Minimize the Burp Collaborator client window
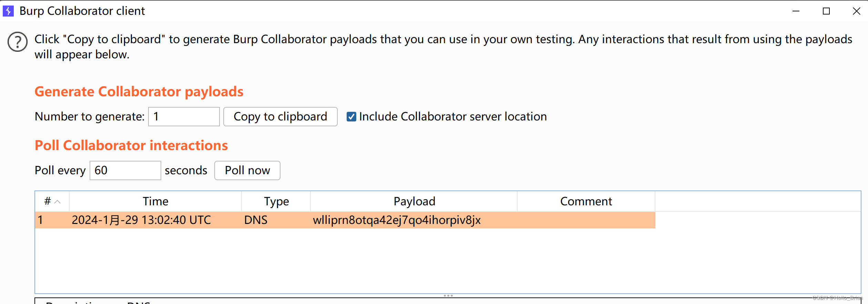The height and width of the screenshot is (304, 868). pos(796,11)
